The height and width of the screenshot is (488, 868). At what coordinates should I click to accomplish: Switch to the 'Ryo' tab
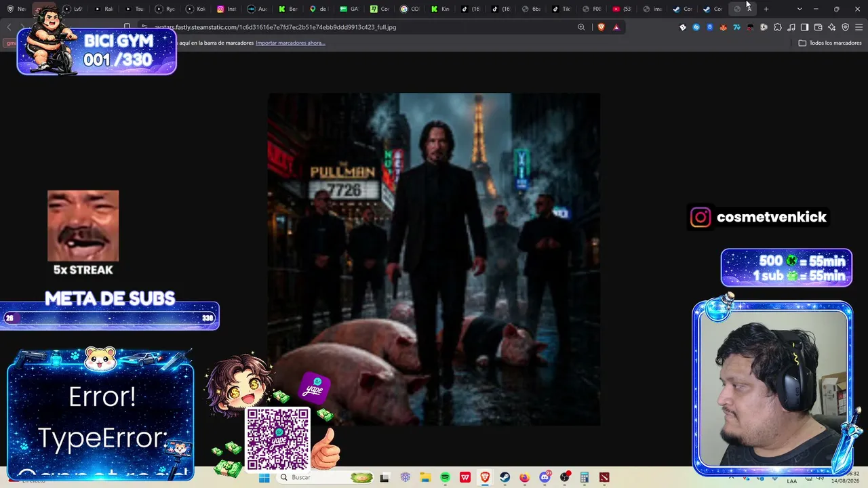tap(165, 9)
